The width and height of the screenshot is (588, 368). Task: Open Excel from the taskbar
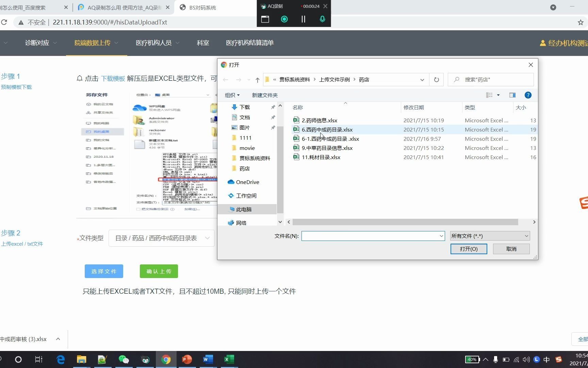(x=229, y=359)
